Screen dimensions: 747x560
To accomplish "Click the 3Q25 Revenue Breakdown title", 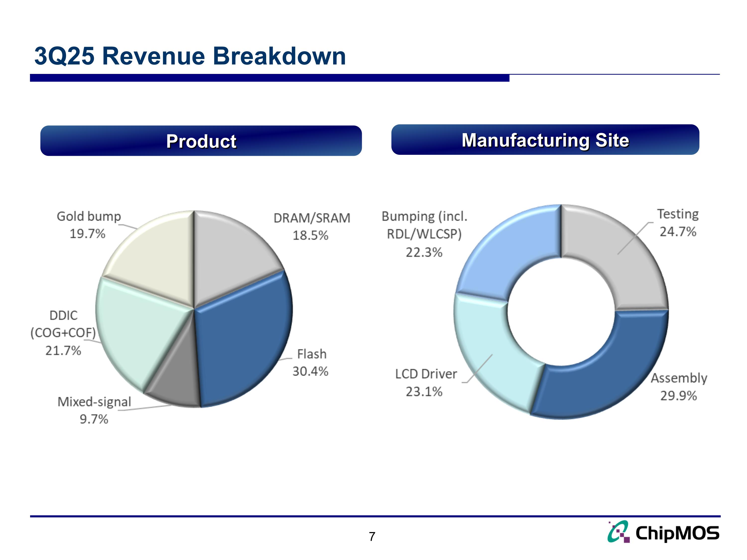I will [190, 56].
